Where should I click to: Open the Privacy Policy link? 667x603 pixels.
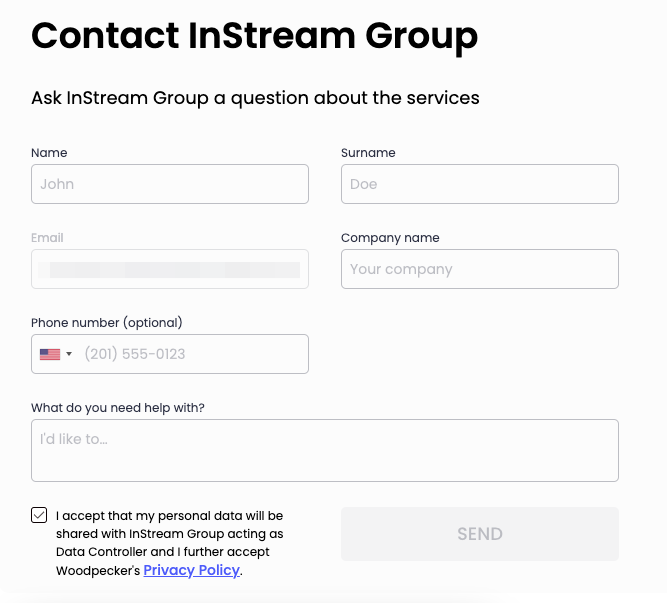pyautogui.click(x=191, y=570)
